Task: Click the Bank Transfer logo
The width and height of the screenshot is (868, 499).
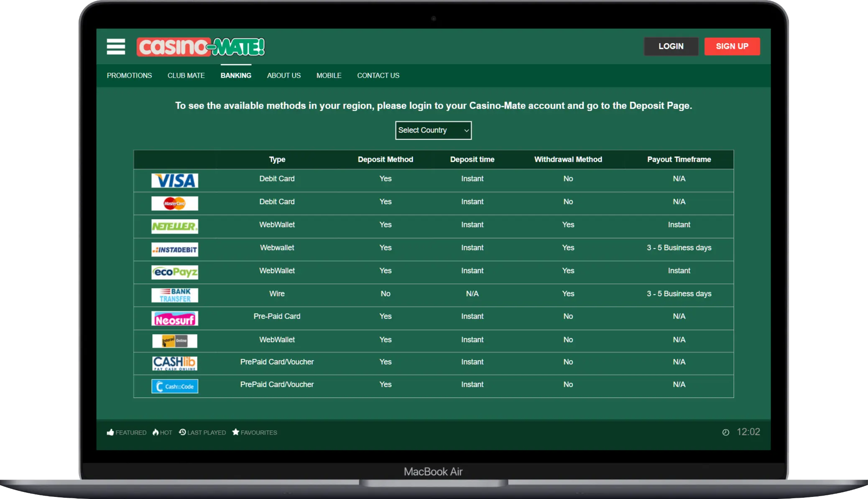Action: click(x=175, y=295)
